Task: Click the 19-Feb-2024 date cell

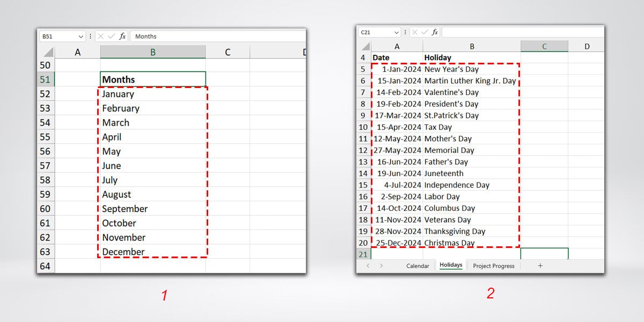Action: pos(397,104)
